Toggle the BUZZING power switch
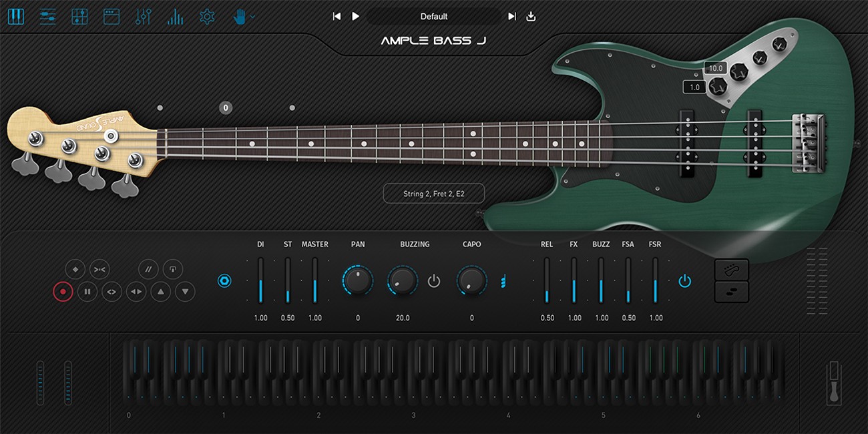This screenshot has height=434, width=868. [x=434, y=281]
